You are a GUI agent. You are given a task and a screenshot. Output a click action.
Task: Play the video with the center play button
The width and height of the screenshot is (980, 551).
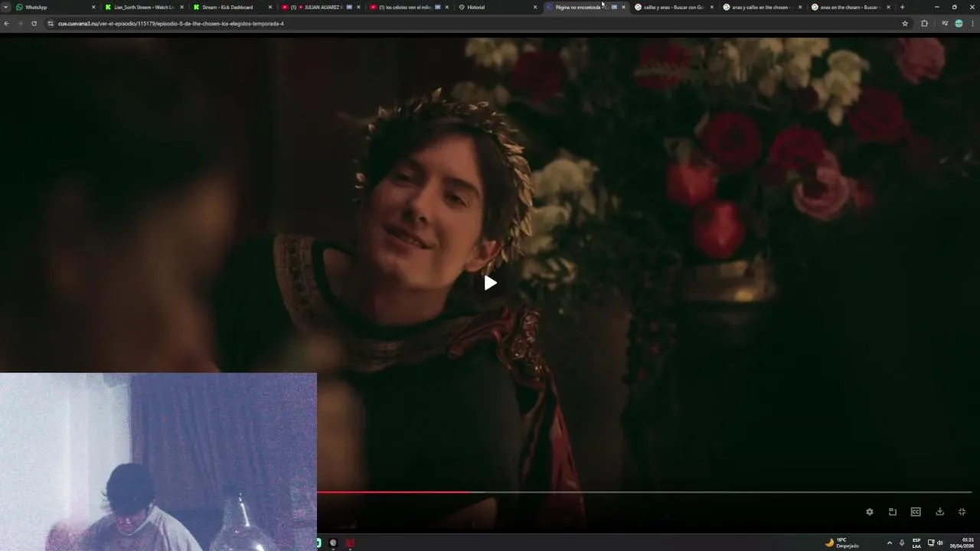(490, 283)
